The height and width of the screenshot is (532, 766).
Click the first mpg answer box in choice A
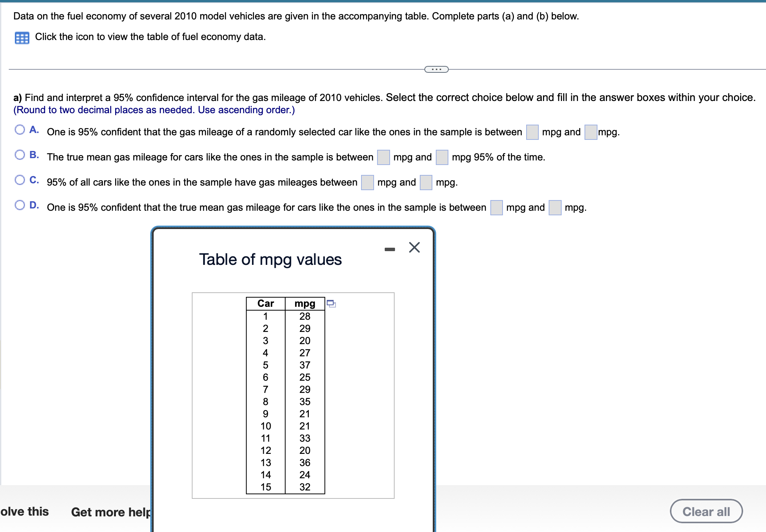[x=532, y=132]
